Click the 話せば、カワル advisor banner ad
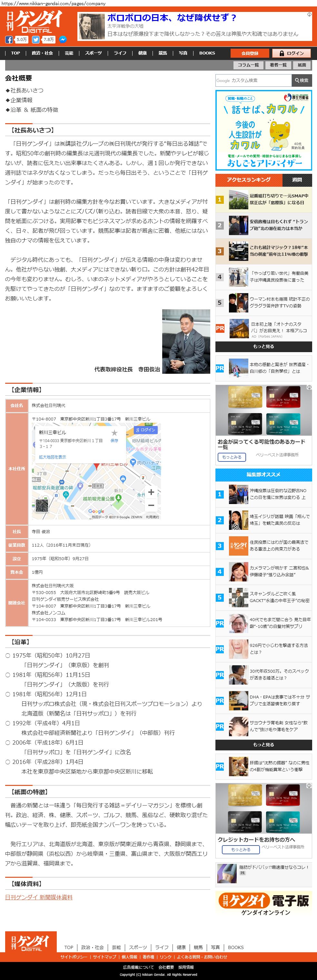Screen dimensions: 317x980 [264, 130]
